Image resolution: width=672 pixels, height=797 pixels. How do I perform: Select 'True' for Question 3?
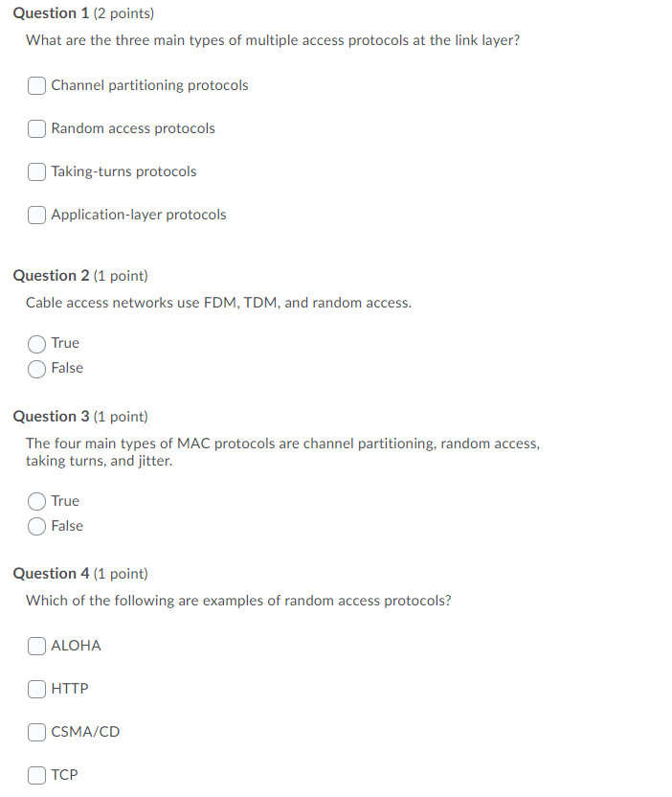click(37, 501)
